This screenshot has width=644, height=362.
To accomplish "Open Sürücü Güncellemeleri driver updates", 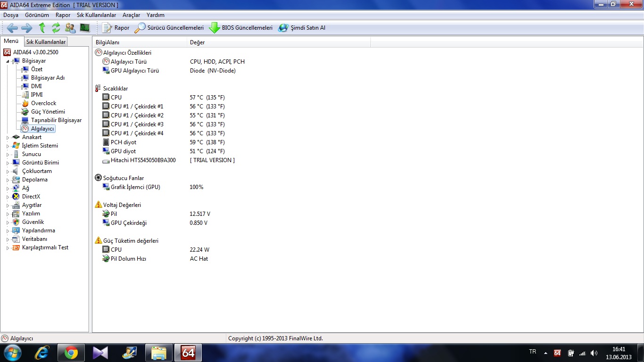I will [169, 28].
